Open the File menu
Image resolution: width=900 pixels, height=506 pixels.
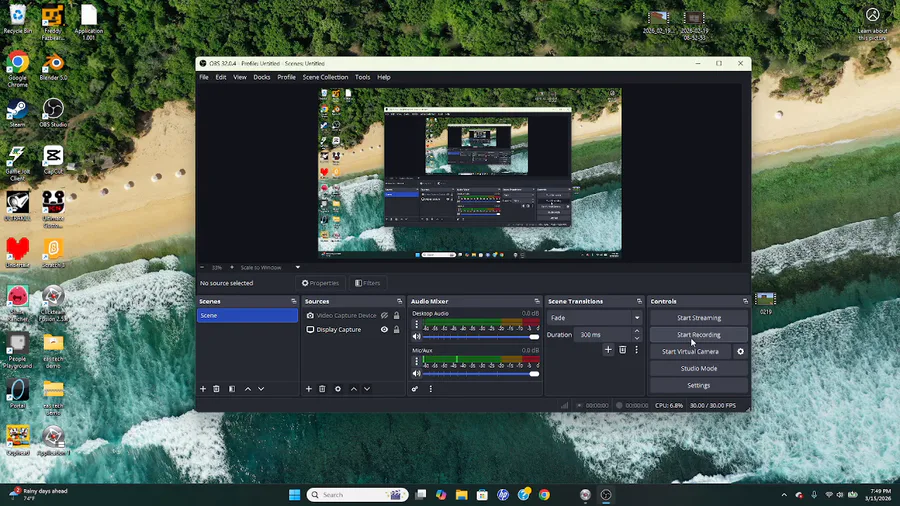(204, 77)
